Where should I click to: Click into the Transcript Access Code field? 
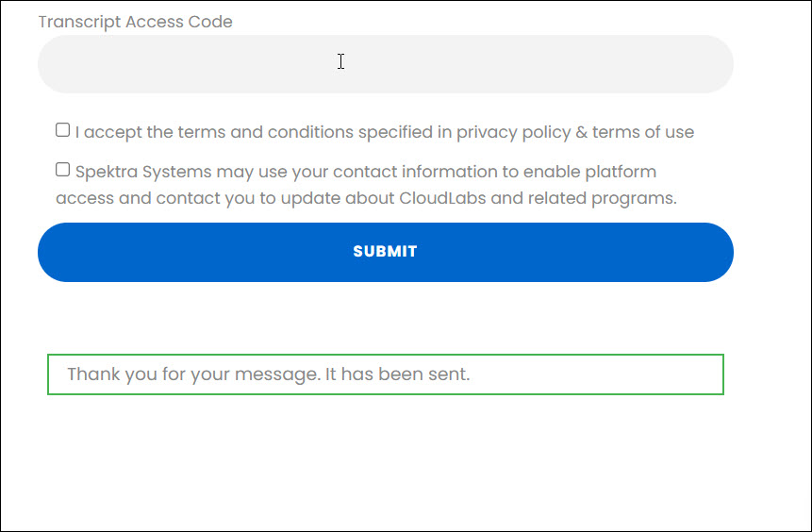click(x=386, y=64)
